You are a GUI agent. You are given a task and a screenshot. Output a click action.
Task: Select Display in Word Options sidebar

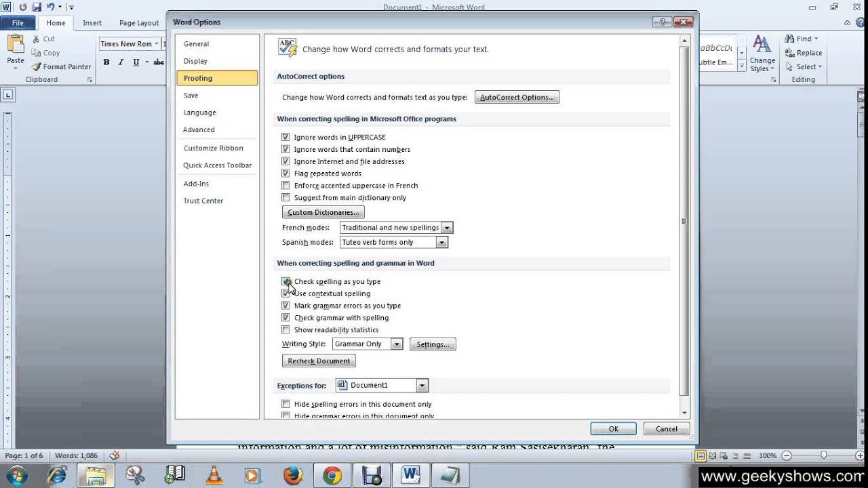click(217, 61)
